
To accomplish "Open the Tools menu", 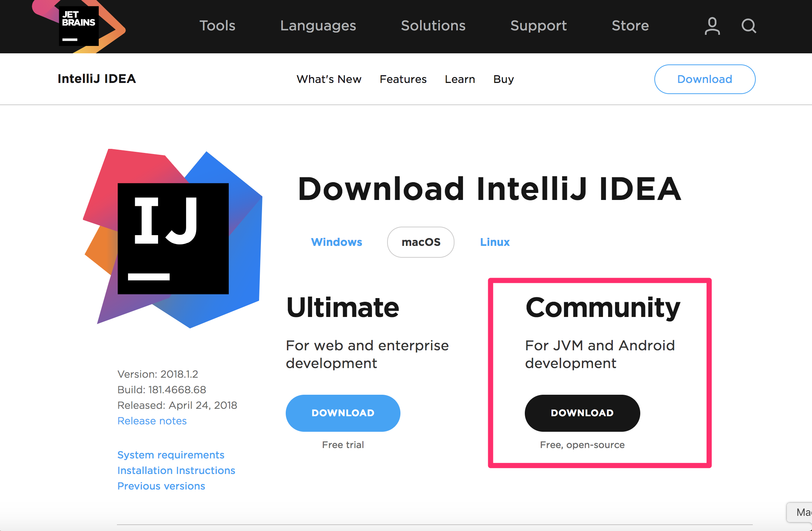I will pos(217,26).
